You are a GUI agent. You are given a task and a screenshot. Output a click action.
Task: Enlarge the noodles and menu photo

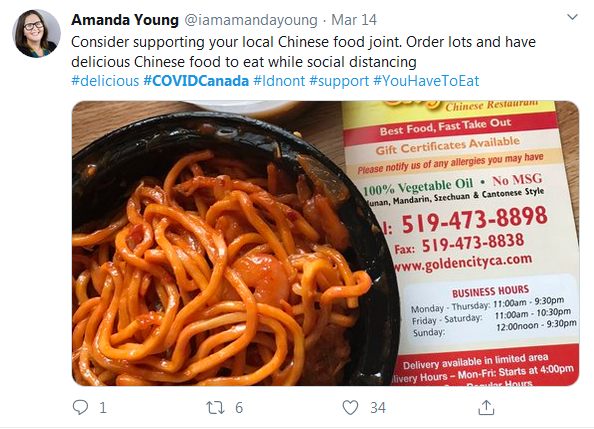325,243
